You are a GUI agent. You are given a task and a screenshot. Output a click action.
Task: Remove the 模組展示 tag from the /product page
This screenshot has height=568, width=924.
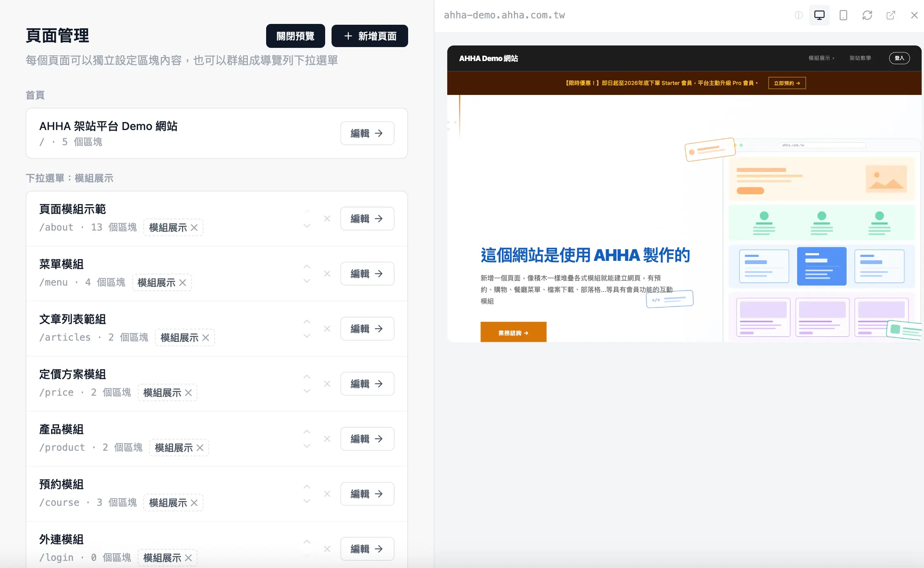(201, 447)
